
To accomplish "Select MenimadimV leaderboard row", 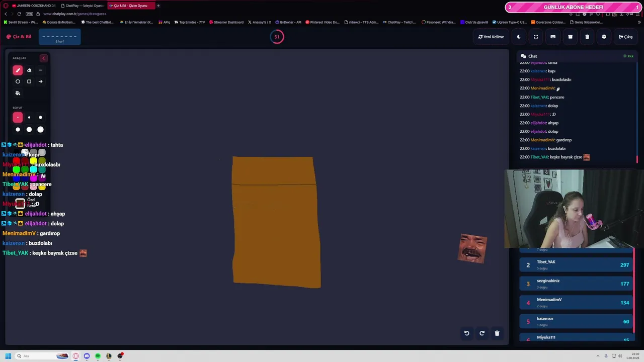I will [x=577, y=302].
